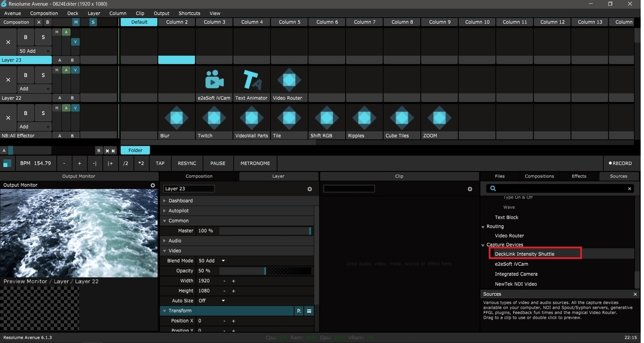Click the Layer 23 name input field

click(189, 189)
